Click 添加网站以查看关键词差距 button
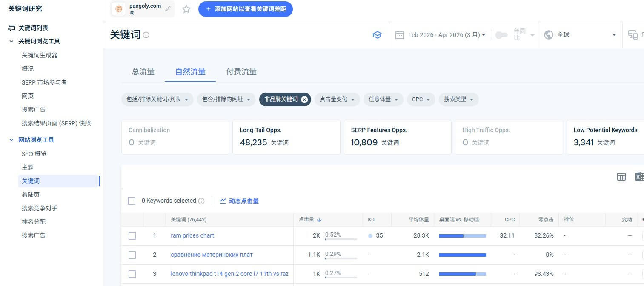This screenshot has height=286, width=644. [246, 9]
